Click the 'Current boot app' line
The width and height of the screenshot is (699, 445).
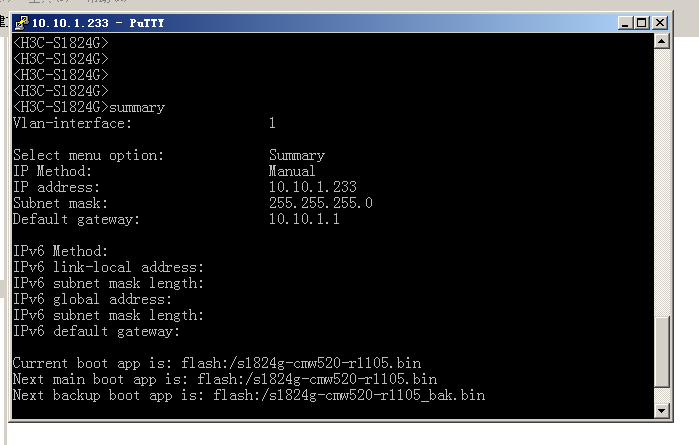217,364
